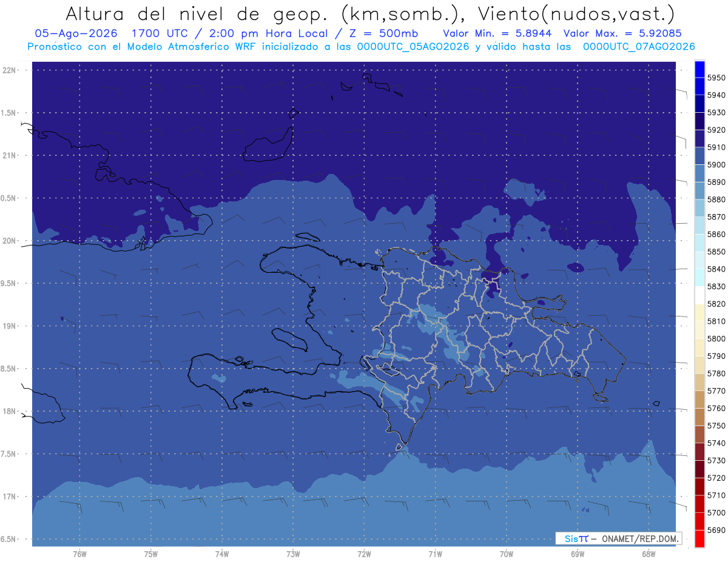The width and height of the screenshot is (728, 562).
Task: Click the red legend swatch between 5700 and 5690
Action: [699, 521]
